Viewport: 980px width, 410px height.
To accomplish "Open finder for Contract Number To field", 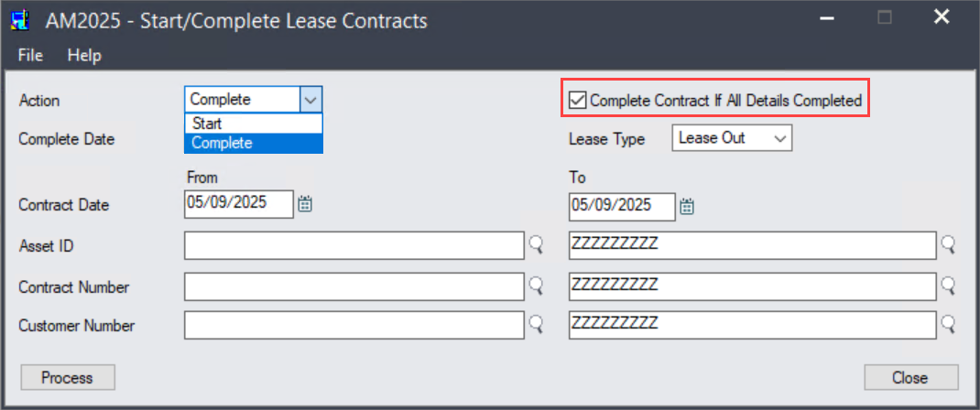I will click(948, 286).
